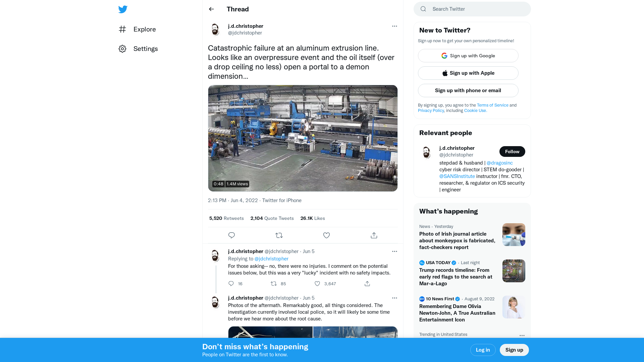This screenshot has height=362, width=644.
Task: Open monkeypox news article thumbnail
Action: 514,235
